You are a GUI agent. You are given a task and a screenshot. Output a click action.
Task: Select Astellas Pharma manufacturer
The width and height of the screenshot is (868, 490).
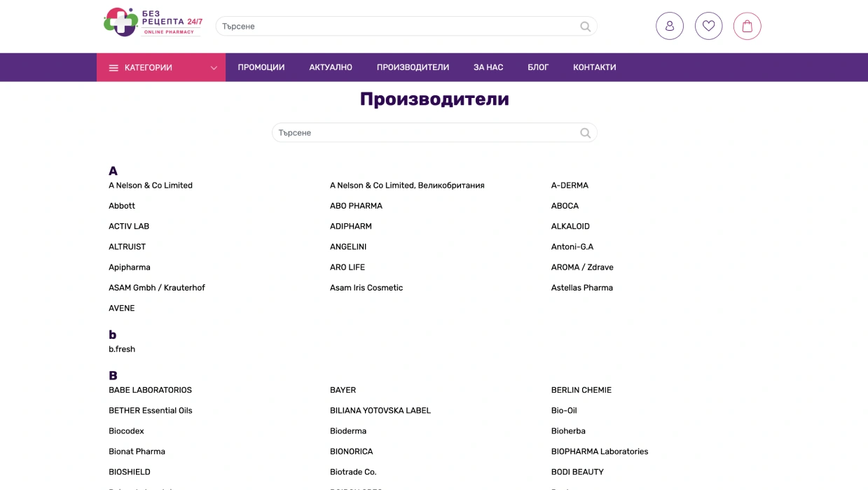pos(582,288)
